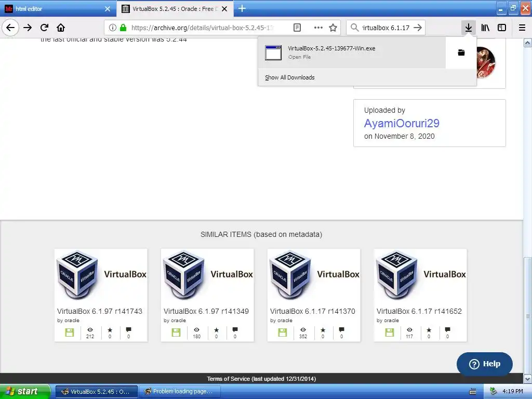This screenshot has height=399, width=532.
Task: Open uploader AyamiOoruri29 profile link
Action: coord(402,123)
